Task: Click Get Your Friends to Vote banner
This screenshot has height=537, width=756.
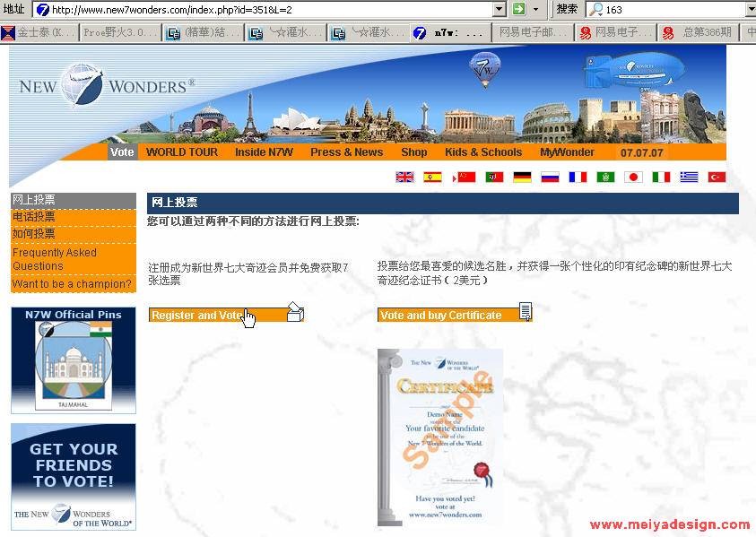Action: [74, 477]
